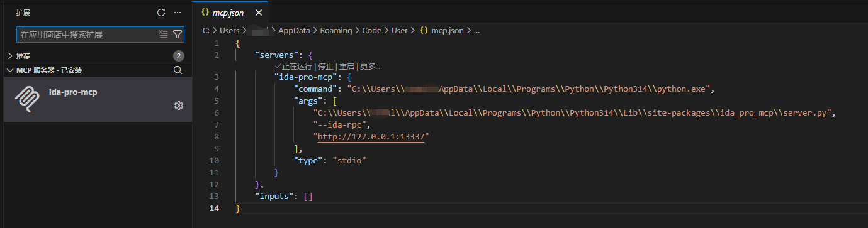
Task: Click the "args" key on line 5
Action: coord(308,101)
